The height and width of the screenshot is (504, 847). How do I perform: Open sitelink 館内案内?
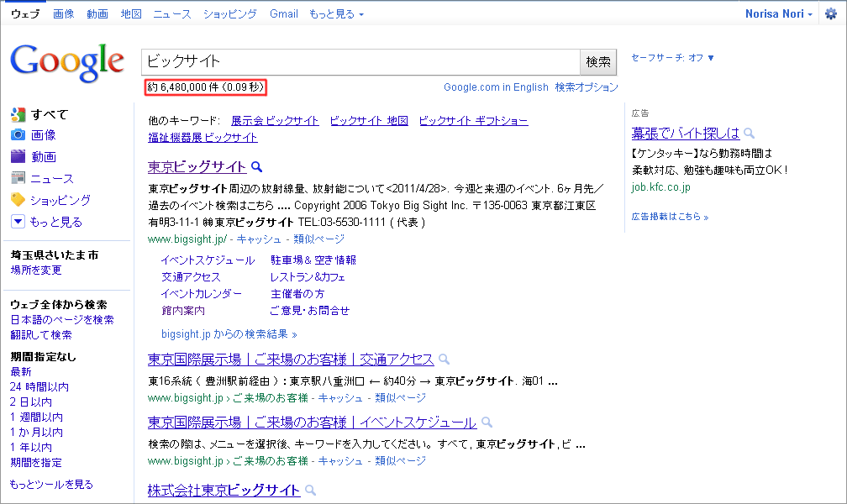[x=183, y=311]
